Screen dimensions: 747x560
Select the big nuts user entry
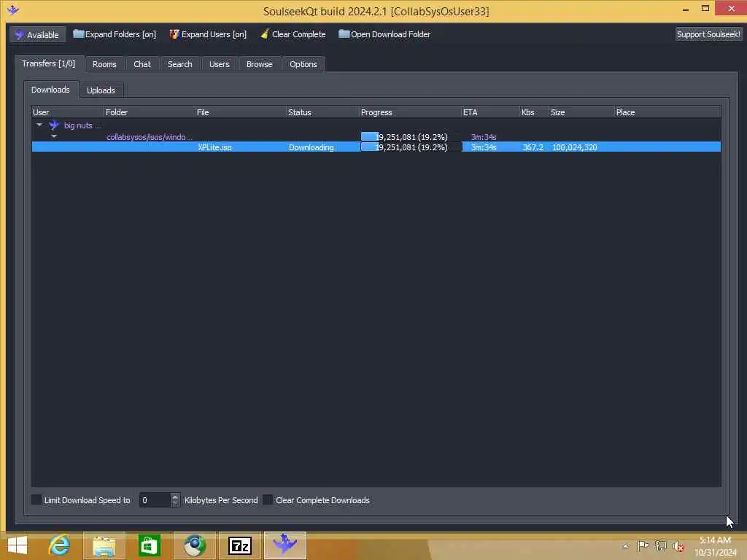(82, 125)
